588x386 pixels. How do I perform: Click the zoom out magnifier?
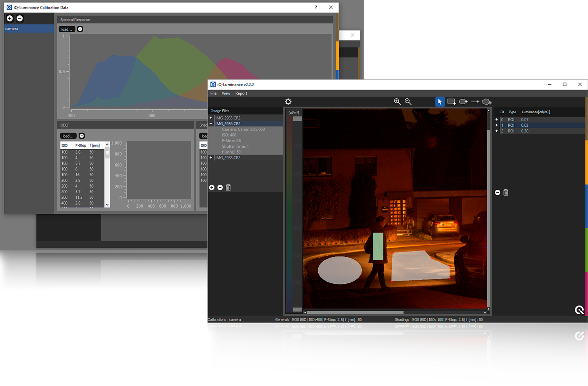(x=408, y=101)
